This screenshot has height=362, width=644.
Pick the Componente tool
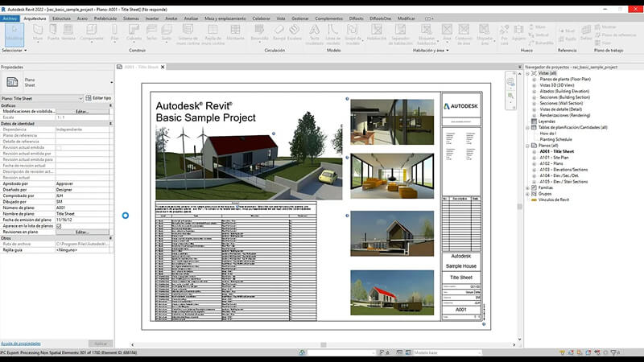click(x=92, y=33)
